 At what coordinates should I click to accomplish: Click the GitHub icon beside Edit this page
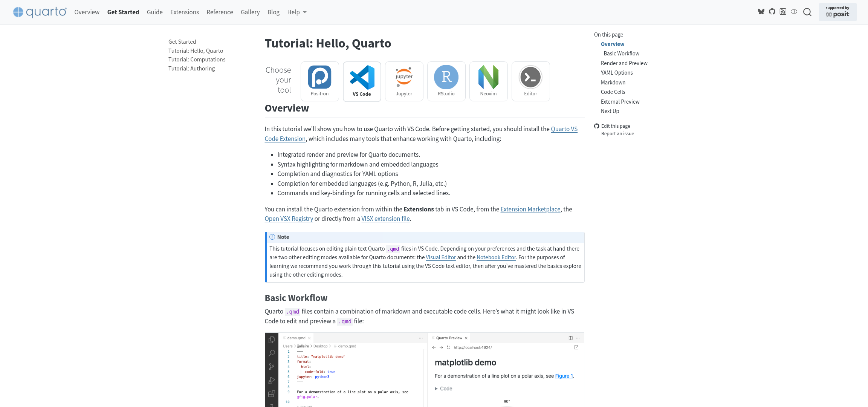(597, 126)
